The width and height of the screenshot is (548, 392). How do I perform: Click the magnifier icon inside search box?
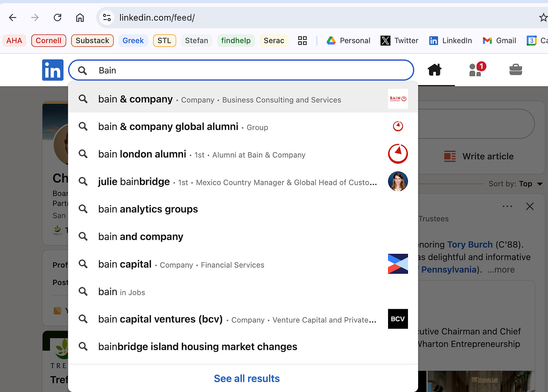[x=82, y=70]
